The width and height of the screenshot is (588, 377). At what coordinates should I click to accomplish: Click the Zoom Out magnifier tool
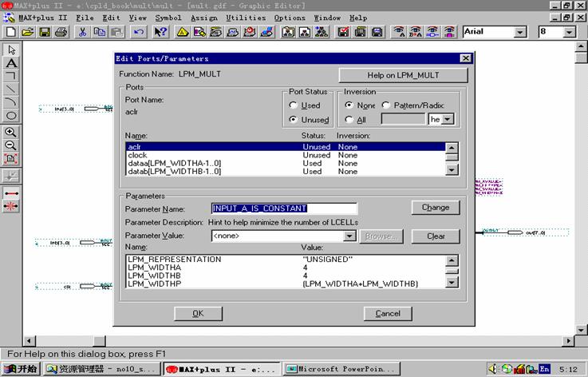point(11,145)
